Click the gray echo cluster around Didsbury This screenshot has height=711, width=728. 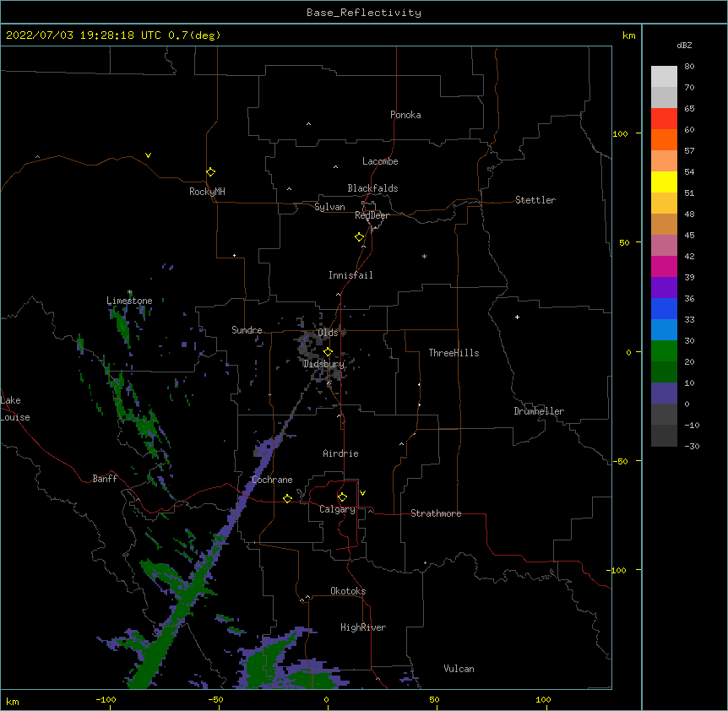323,353
